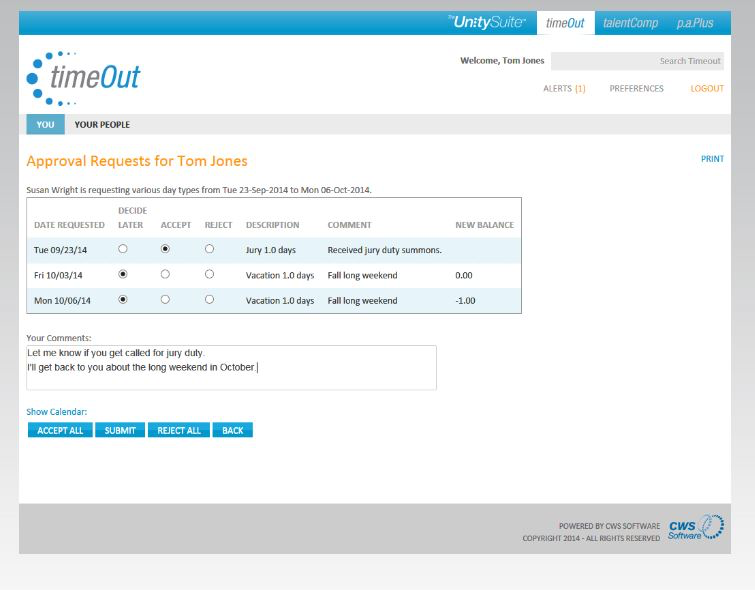Click the 'Your Comments:' label
Viewport: 755px width, 590px height.
[59, 338]
